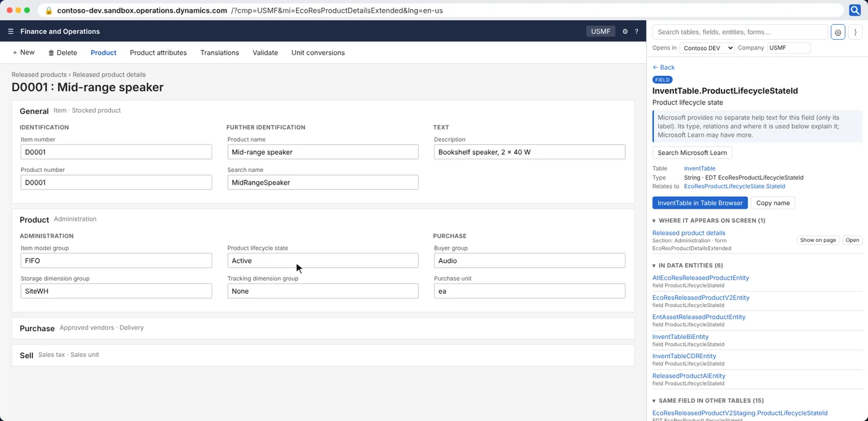Open the hamburger navigation menu
The width and height of the screenshot is (868, 421).
[x=10, y=31]
